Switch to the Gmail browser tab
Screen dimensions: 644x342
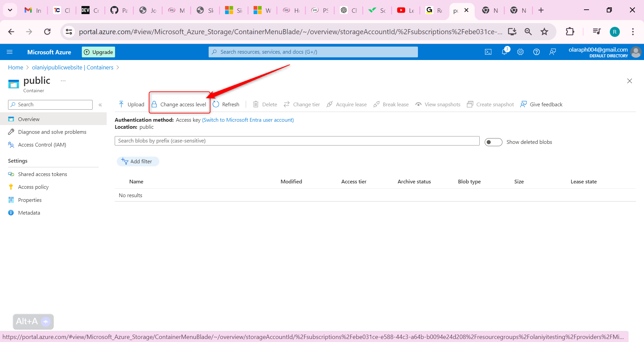click(33, 10)
